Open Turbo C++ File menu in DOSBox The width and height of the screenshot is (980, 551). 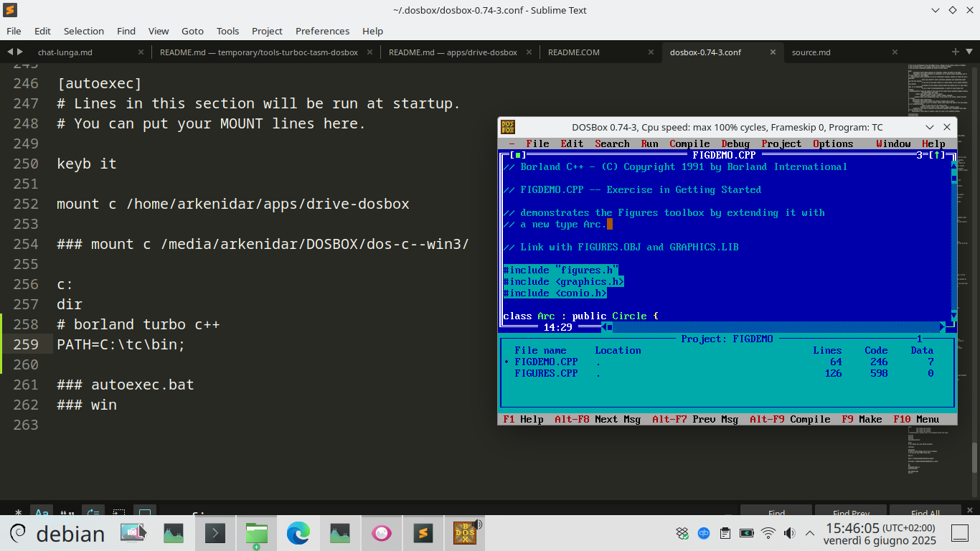coord(537,143)
